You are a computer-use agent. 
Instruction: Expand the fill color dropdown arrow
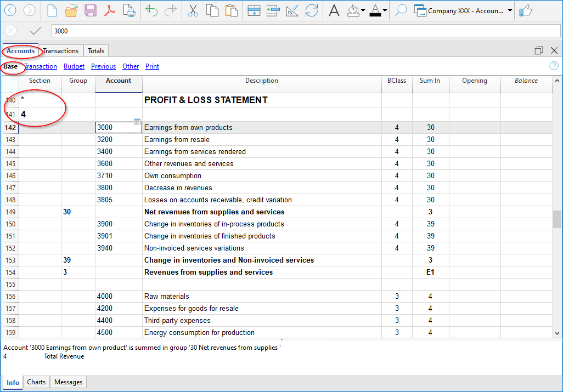(x=363, y=10)
